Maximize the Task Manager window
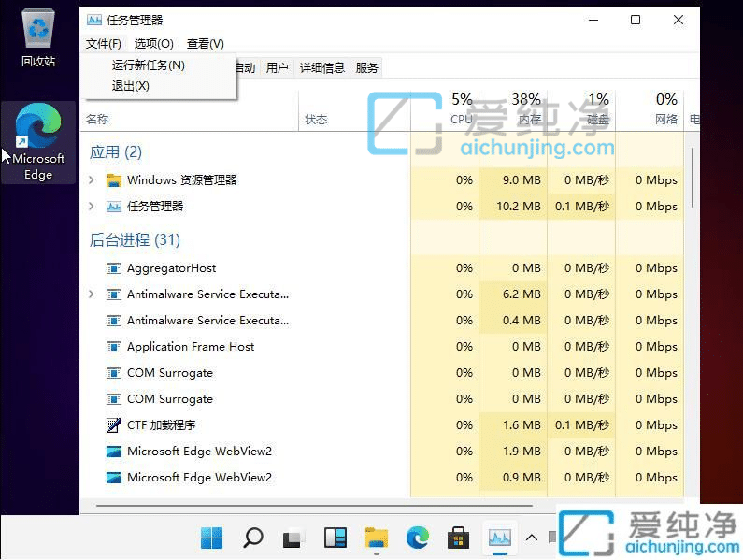Image resolution: width=743 pixels, height=560 pixels. (636, 20)
